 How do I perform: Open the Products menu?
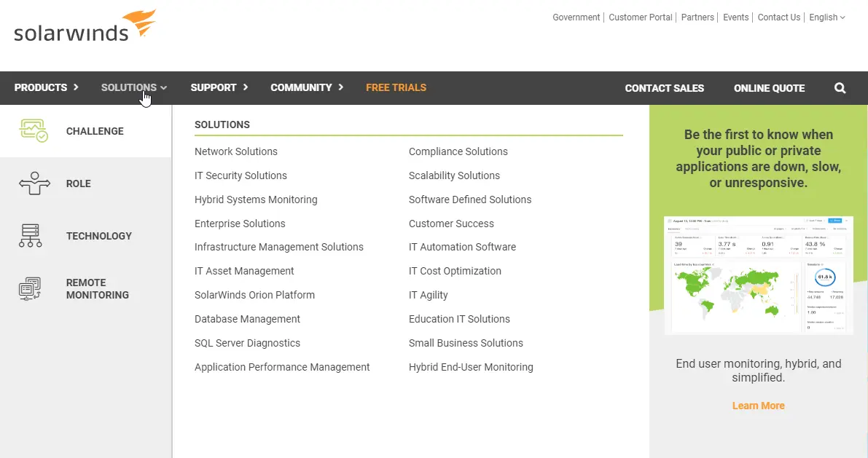[40, 87]
